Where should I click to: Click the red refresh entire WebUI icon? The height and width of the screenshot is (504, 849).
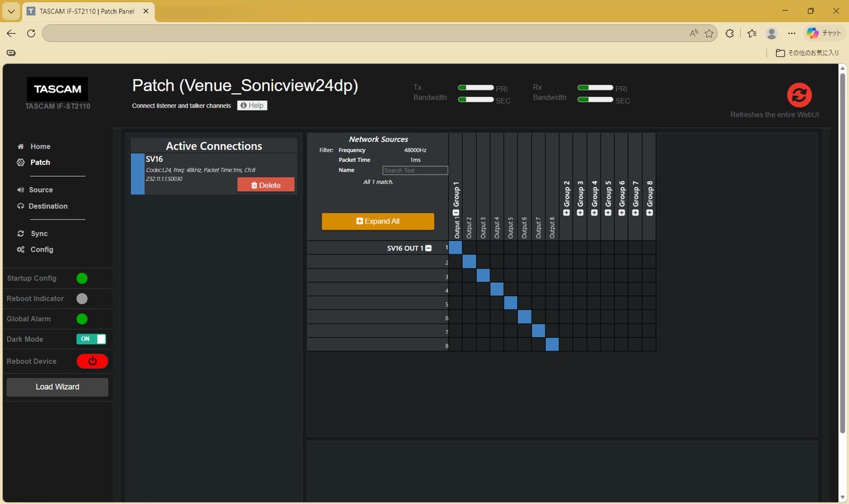[799, 95]
